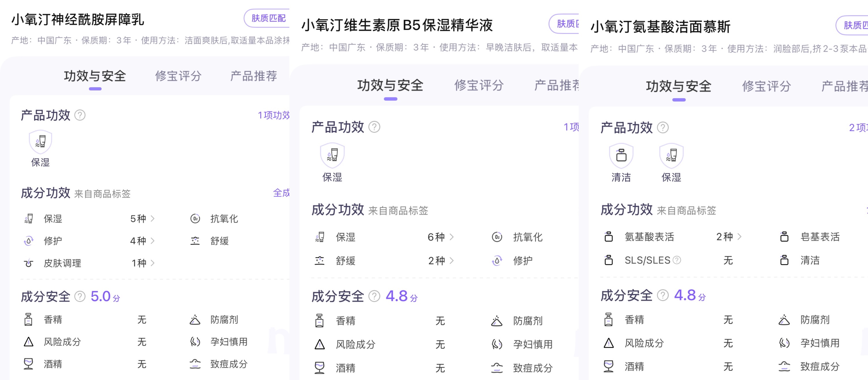This screenshot has height=380, width=868.
Task: Expand 氨基酸表活 2种 chevron
Action: [x=739, y=237]
